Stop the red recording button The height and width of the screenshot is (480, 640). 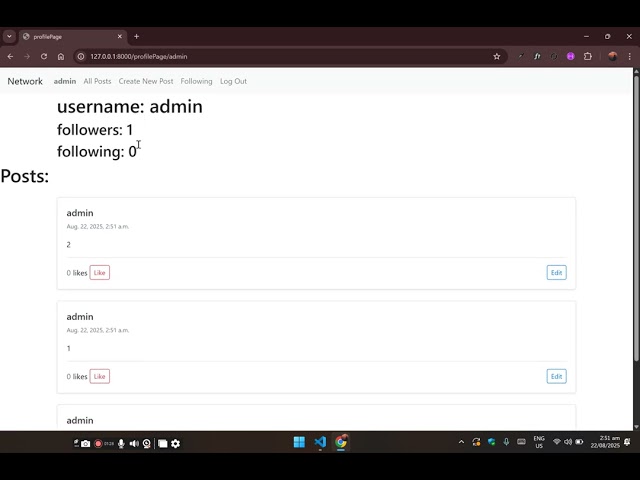tap(98, 443)
